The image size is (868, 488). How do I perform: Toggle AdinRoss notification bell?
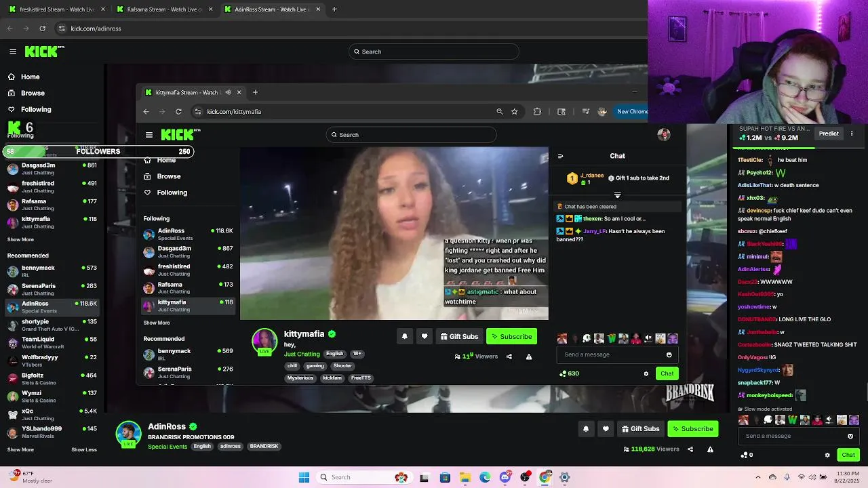pos(586,428)
